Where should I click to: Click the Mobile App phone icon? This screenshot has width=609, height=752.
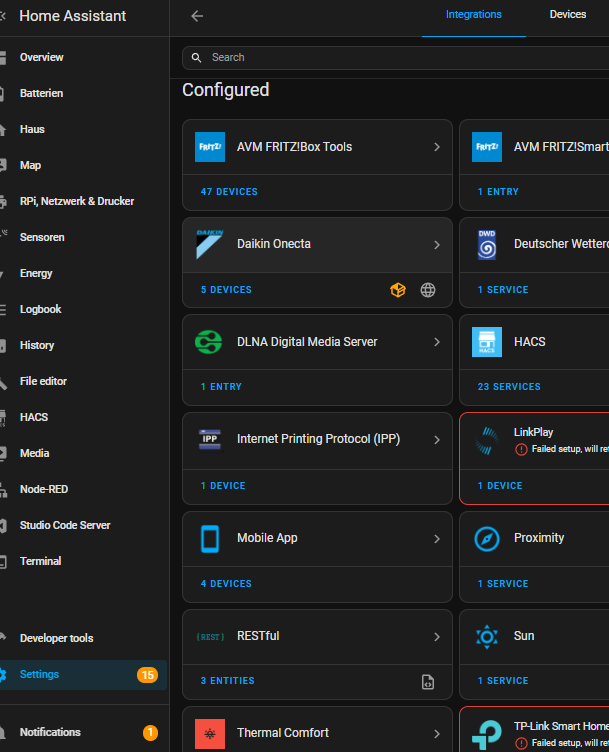point(210,538)
